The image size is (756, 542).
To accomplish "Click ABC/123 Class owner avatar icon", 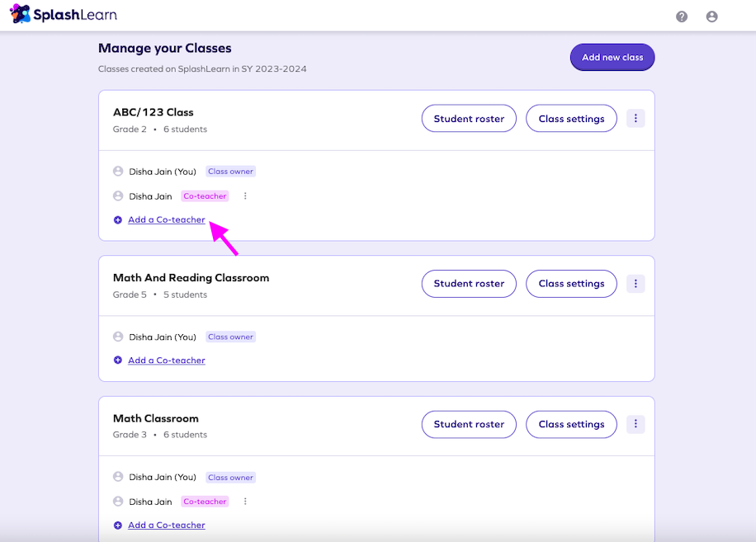I will pos(118,172).
